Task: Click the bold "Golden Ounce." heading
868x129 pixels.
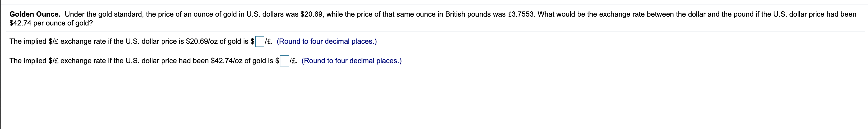Action: click(35, 14)
